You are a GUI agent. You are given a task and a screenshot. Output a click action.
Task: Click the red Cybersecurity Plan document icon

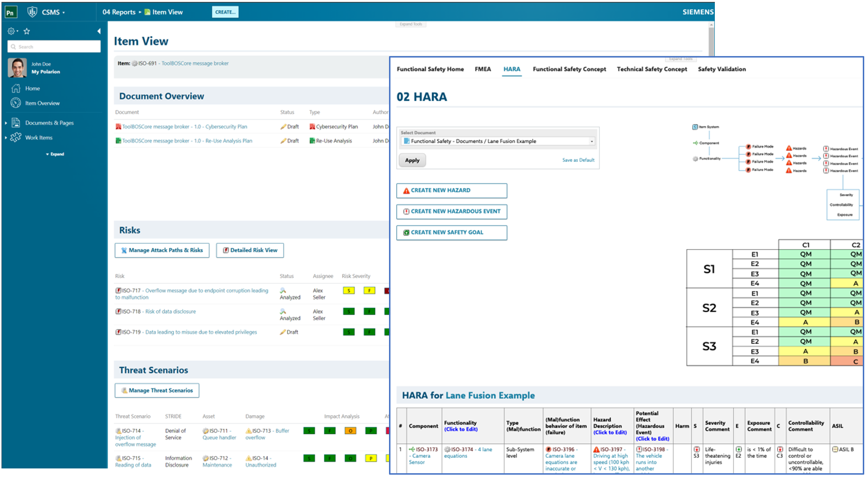(117, 126)
